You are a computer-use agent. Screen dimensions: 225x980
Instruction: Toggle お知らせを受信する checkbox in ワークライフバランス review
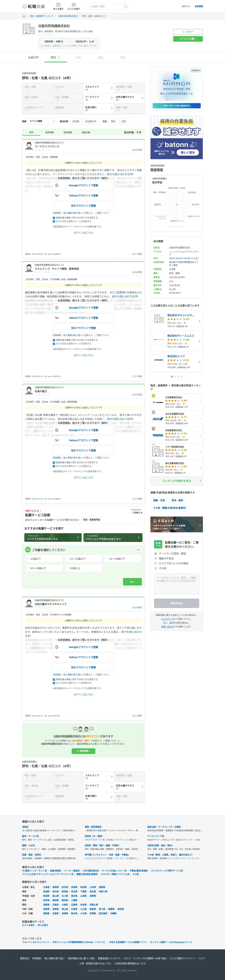pos(54,218)
